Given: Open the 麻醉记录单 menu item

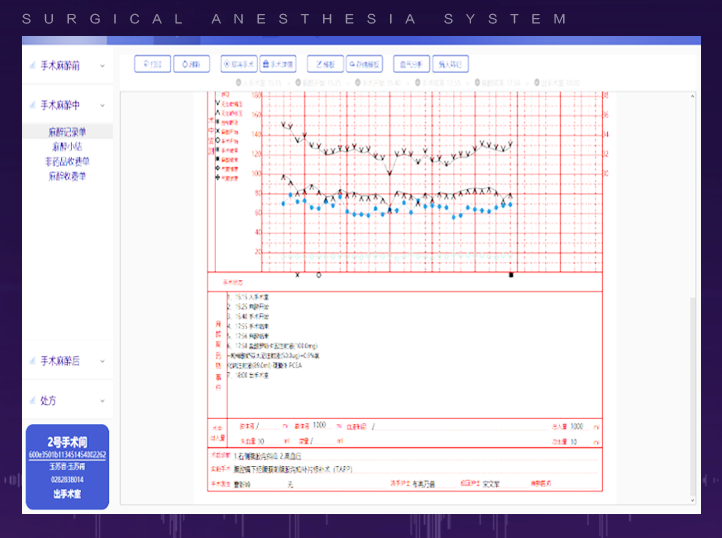Looking at the screenshot, I should click(67, 131).
